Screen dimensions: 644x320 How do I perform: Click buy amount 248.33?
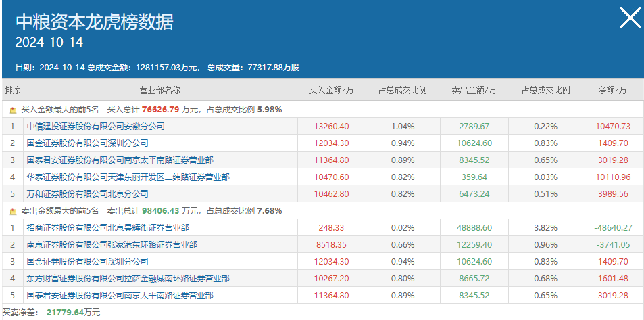331,227
